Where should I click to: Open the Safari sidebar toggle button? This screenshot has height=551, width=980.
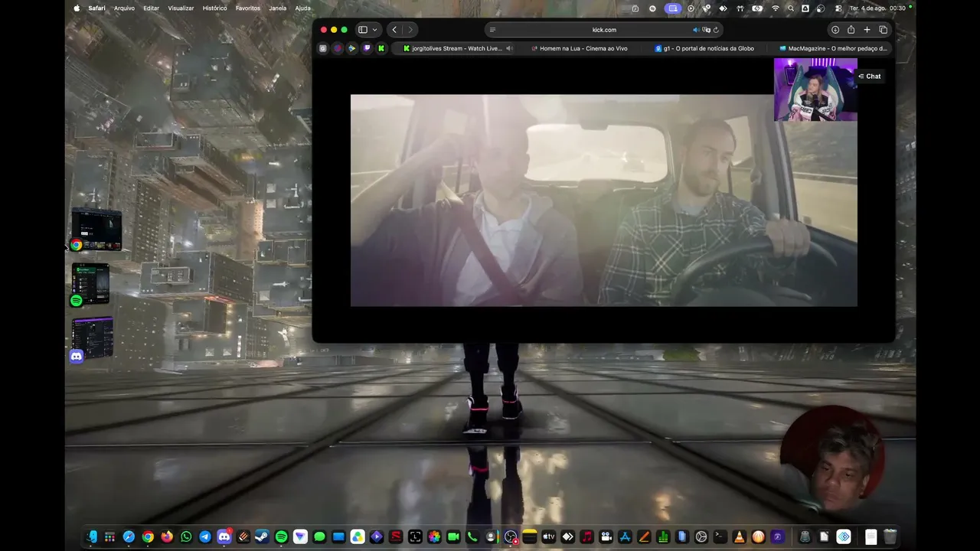pyautogui.click(x=363, y=30)
